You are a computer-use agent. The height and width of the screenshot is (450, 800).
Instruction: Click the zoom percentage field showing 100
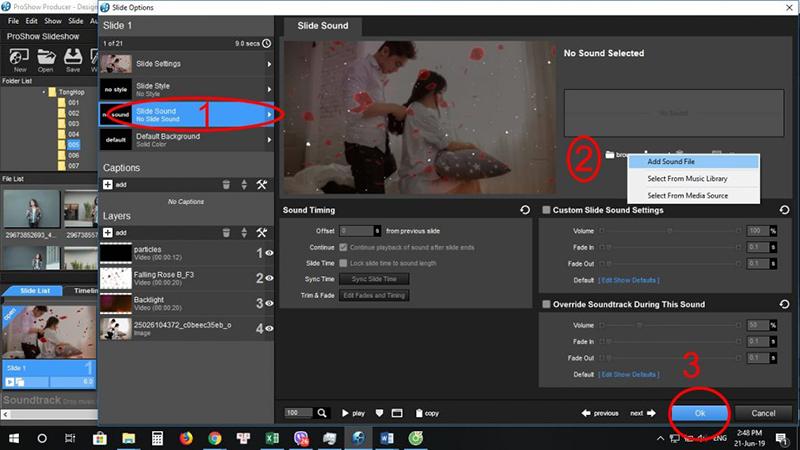298,413
